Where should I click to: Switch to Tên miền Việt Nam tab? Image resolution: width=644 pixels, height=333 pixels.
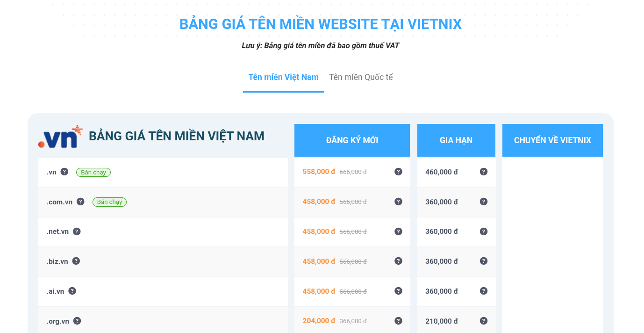click(x=283, y=77)
